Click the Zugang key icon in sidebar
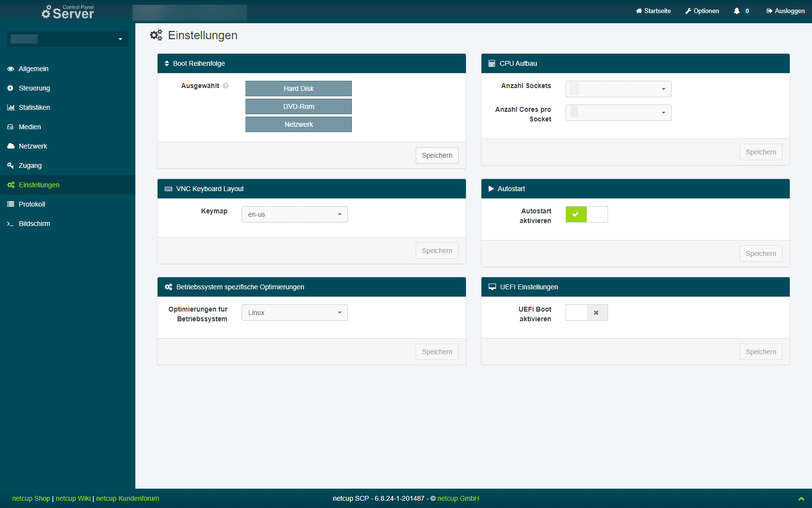Image resolution: width=812 pixels, height=508 pixels. 11,165
